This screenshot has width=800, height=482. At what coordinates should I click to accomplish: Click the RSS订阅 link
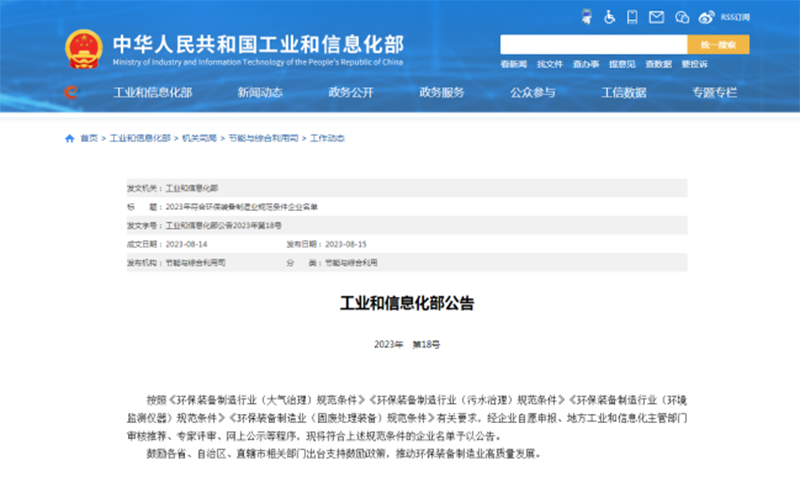click(735, 16)
